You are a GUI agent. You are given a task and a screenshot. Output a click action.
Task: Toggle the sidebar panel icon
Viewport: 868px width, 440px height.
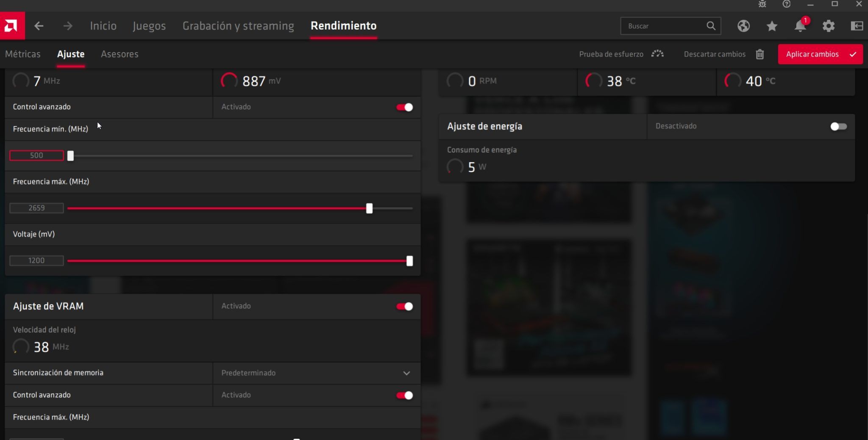[x=857, y=26]
